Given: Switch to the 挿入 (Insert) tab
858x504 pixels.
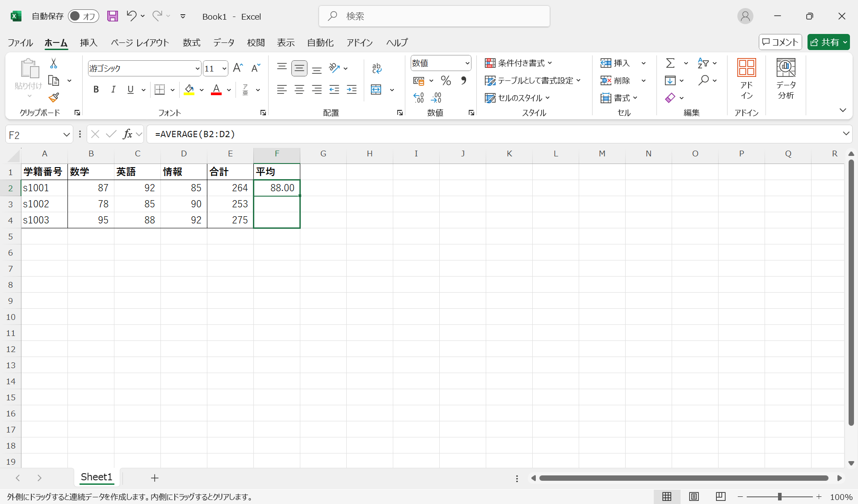Looking at the screenshot, I should (88, 42).
